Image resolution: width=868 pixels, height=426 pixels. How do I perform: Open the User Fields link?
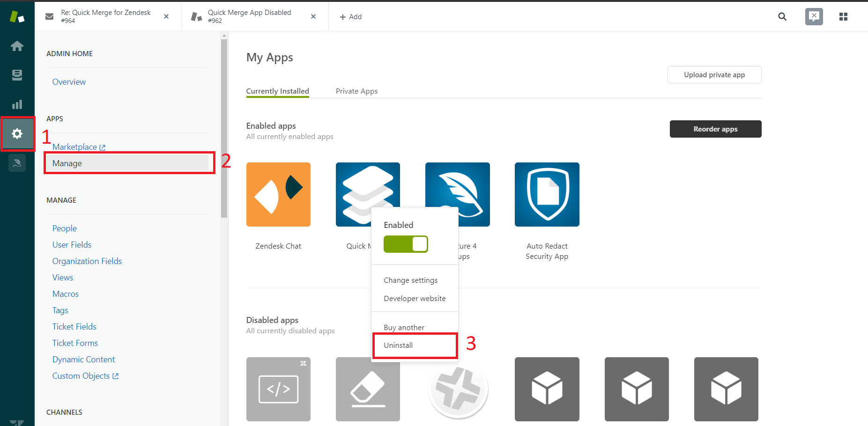click(72, 245)
